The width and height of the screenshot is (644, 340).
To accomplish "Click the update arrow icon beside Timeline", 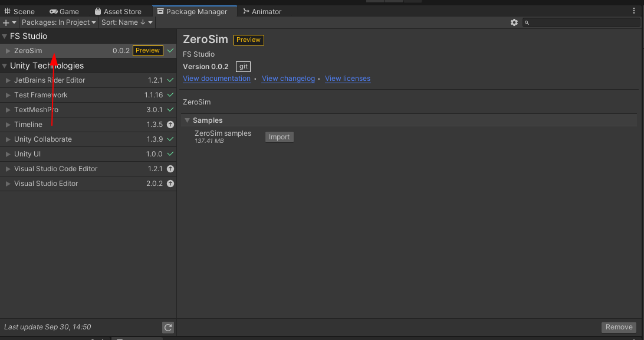I will (170, 125).
